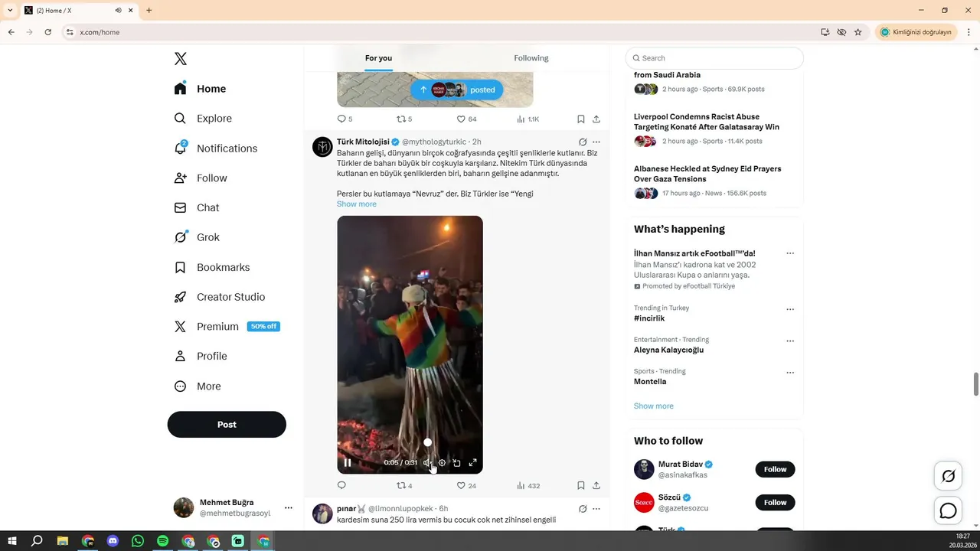Reply to Türk Mitolojisi video post
This screenshot has height=551, width=980.
(x=341, y=485)
